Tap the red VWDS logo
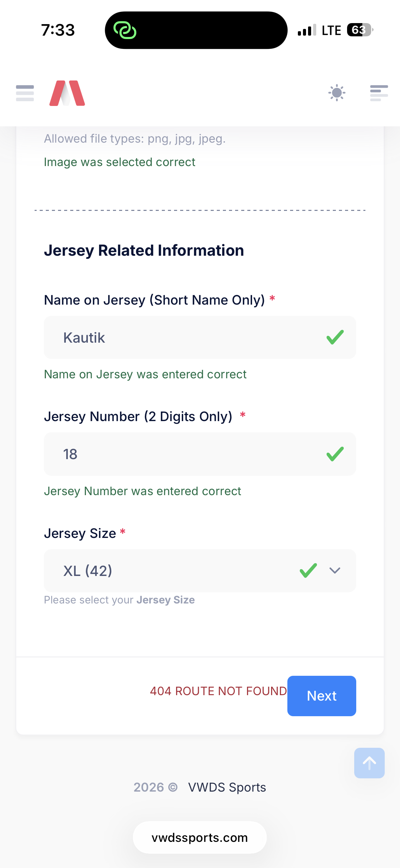Image resolution: width=400 pixels, height=868 pixels. tap(67, 93)
